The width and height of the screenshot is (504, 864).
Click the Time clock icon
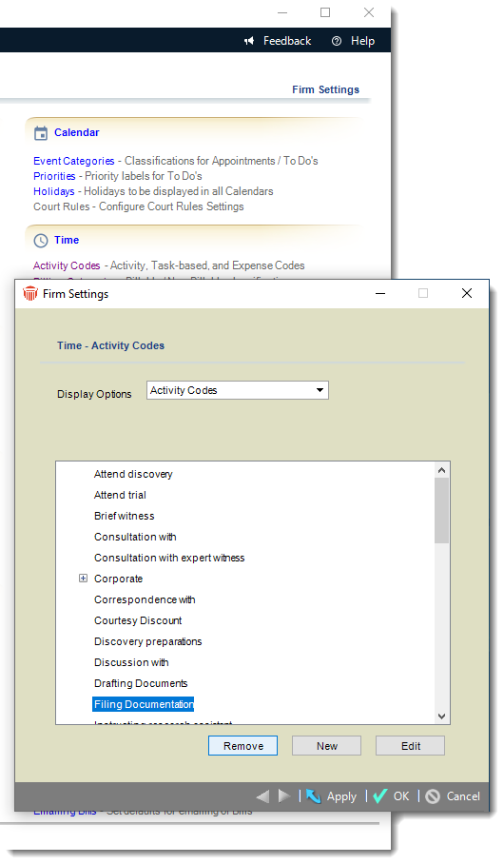(x=41, y=241)
